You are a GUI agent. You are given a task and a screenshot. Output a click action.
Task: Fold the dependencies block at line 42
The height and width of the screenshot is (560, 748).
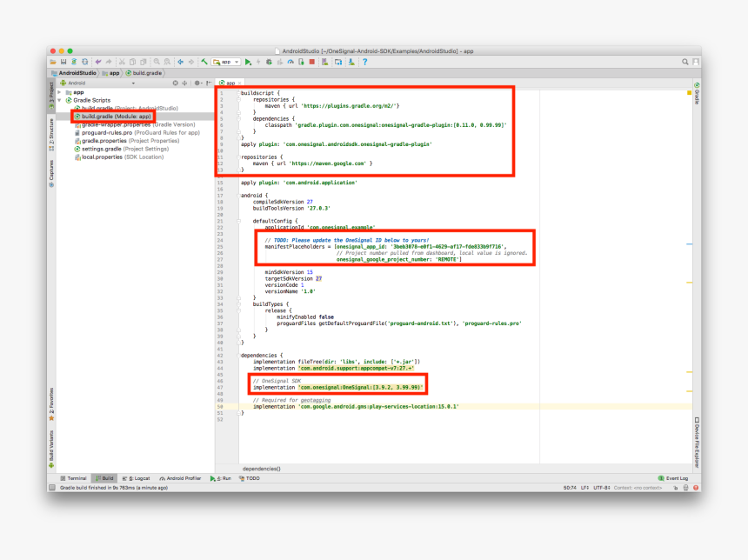click(238, 356)
